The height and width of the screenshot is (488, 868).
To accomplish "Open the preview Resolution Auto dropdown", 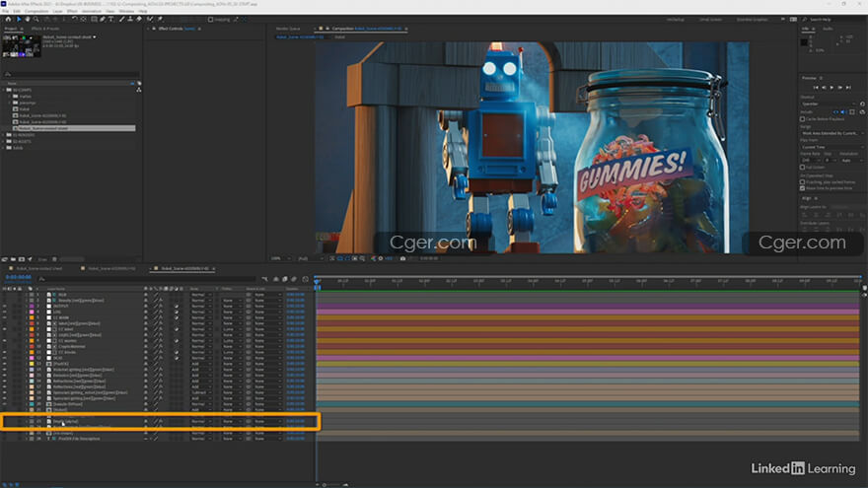I will point(851,161).
